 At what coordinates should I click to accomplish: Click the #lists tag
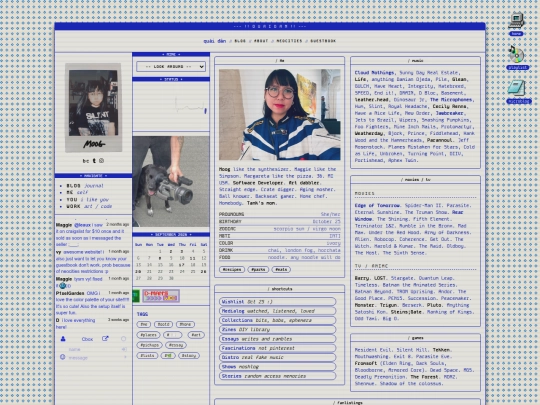point(147,355)
